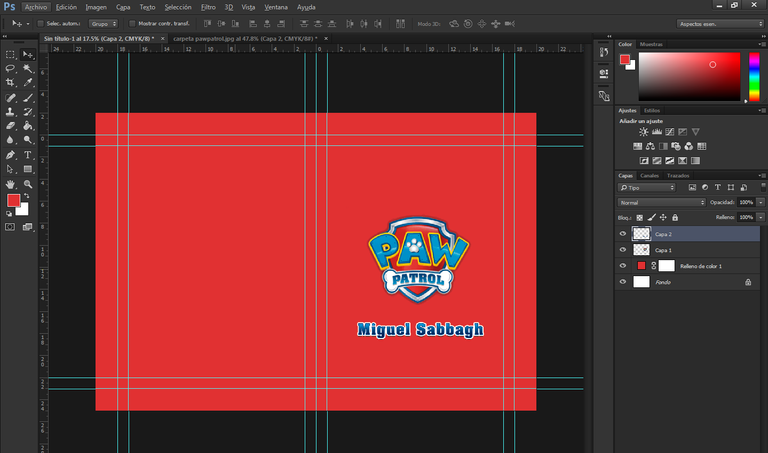Enable Mostrar contr. transf. checkbox
The image size is (768, 453).
[x=132, y=24]
